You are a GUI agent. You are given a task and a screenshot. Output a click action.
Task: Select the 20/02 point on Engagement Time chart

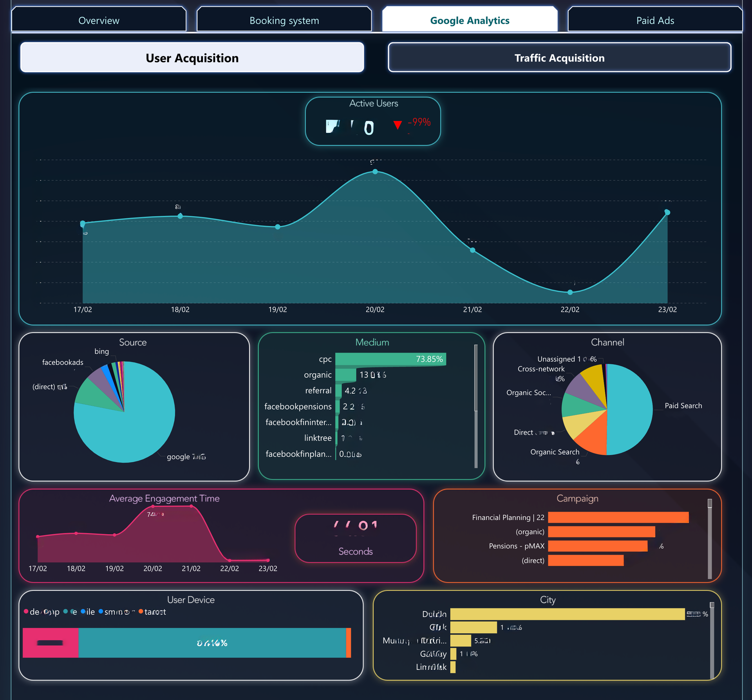tap(153, 506)
